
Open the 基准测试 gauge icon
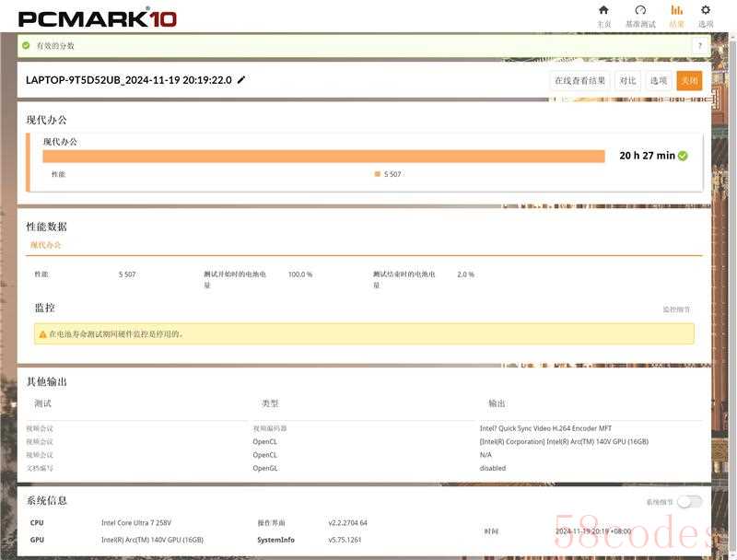[640, 11]
